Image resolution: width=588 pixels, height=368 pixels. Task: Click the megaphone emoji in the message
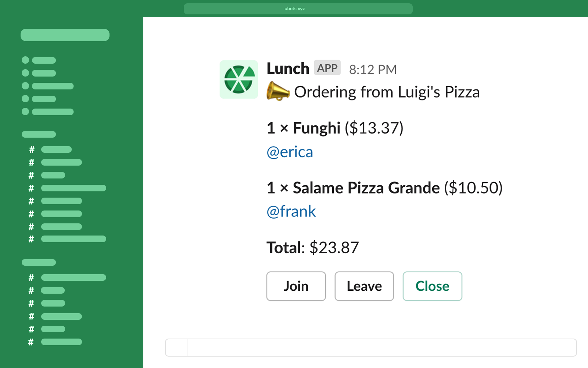pyautogui.click(x=277, y=91)
